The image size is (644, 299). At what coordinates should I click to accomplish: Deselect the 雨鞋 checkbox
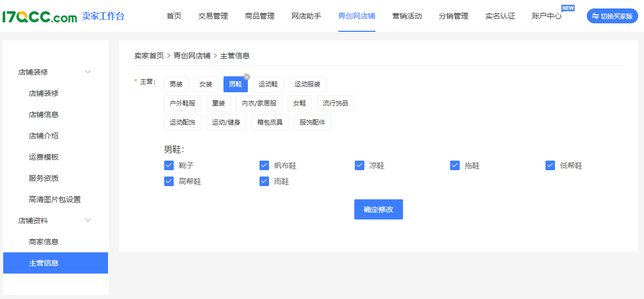tap(264, 181)
